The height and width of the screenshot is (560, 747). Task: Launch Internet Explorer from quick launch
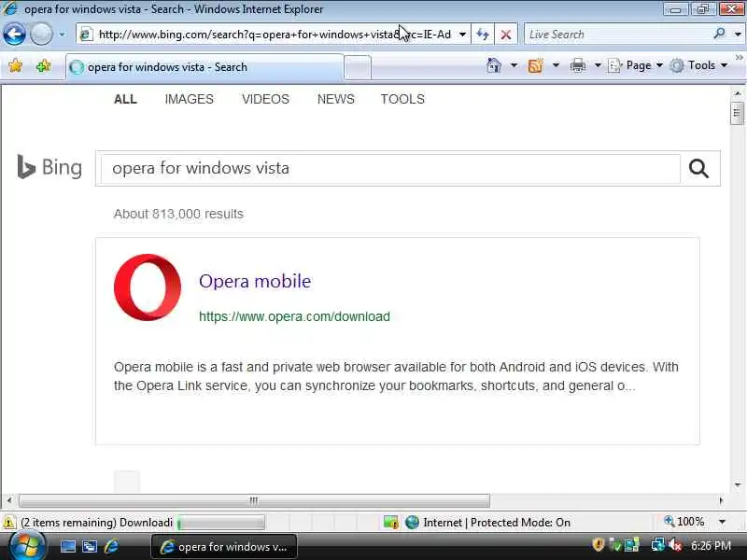point(111,546)
